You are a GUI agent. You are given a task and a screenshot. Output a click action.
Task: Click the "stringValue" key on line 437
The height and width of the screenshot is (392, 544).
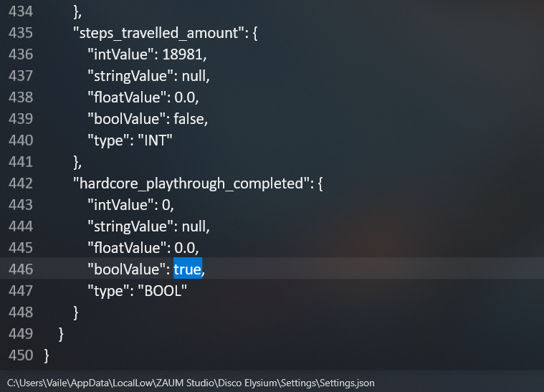click(130, 76)
